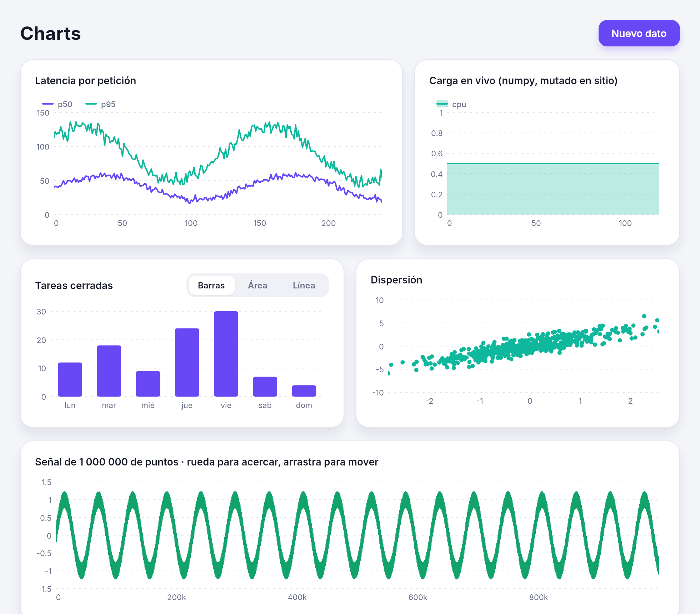Click the Charts page heading
The image size is (700, 614).
(x=51, y=34)
